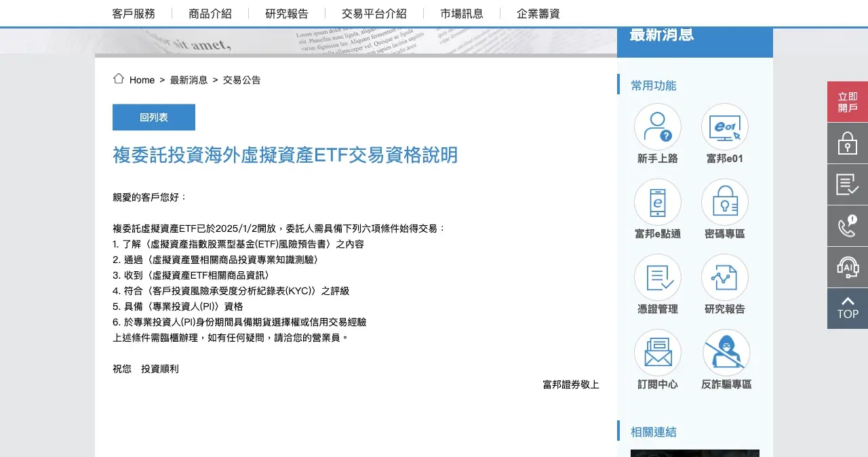The width and height of the screenshot is (868, 457).
Task: Click condition line 4 mentioning KYC
Action: pyautogui.click(x=231, y=291)
